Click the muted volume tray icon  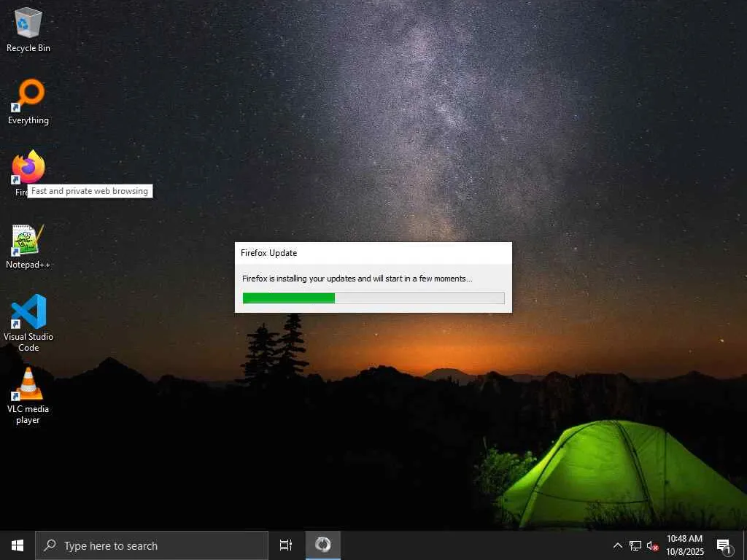[x=652, y=545]
